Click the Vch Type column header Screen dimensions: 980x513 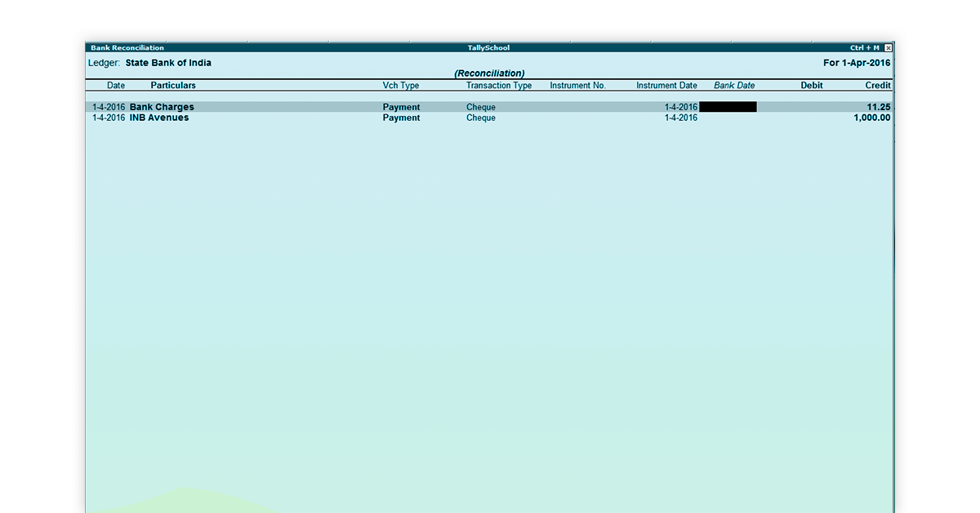(x=400, y=86)
